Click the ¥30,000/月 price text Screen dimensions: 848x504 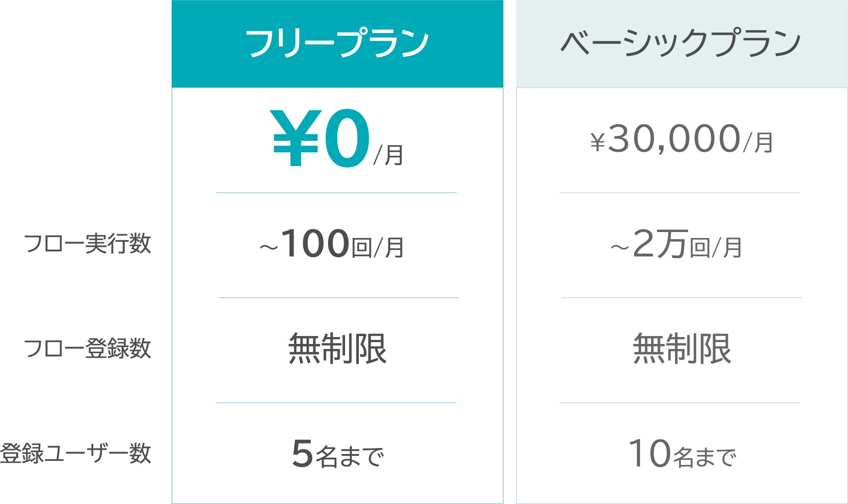click(x=681, y=139)
